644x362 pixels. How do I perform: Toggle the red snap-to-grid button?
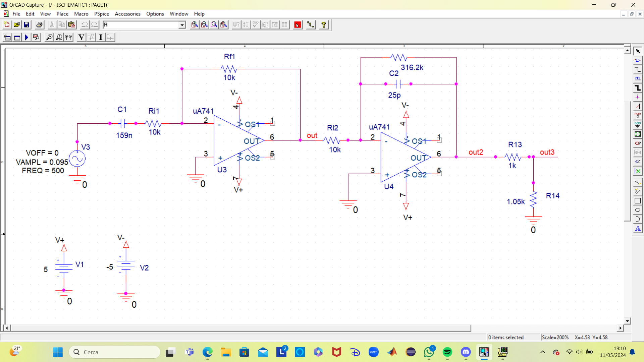tap(298, 25)
